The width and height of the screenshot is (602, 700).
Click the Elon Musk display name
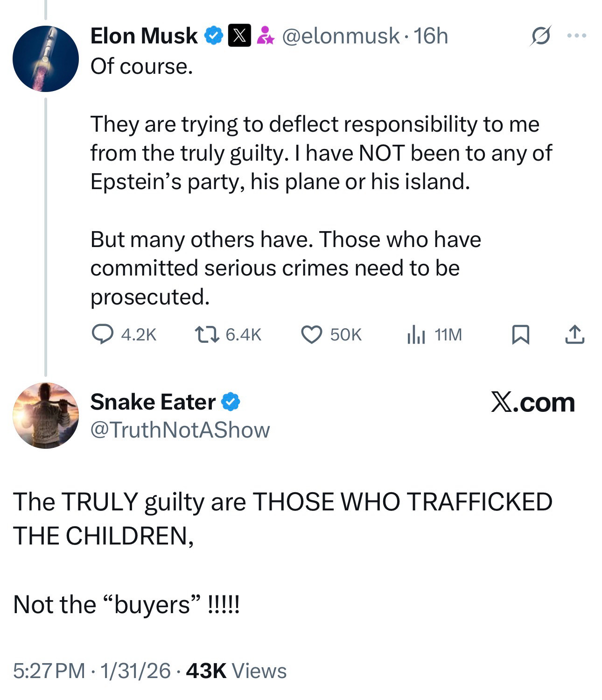[144, 36]
